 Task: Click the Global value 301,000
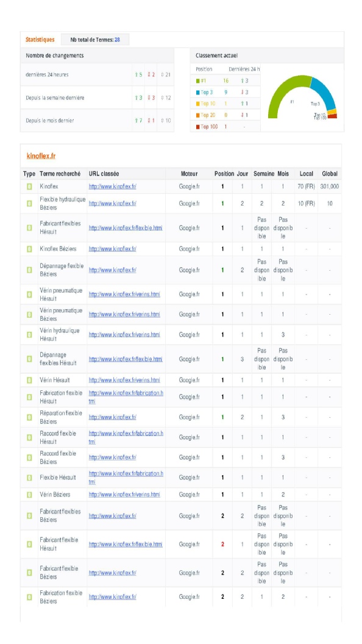[x=330, y=187]
